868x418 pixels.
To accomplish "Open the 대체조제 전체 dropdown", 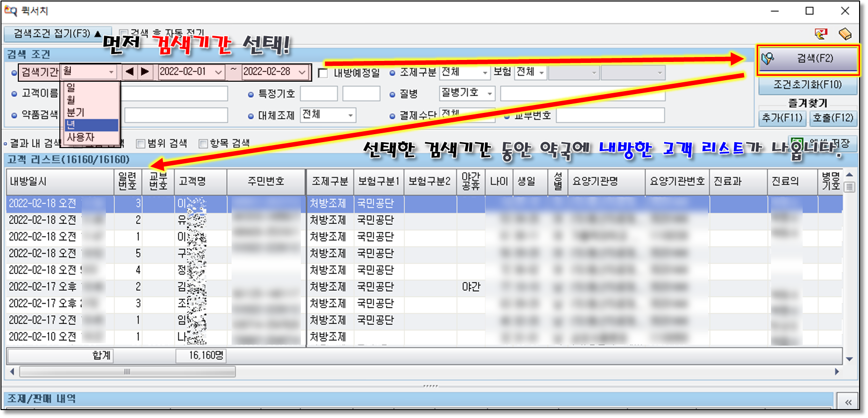I will click(350, 115).
